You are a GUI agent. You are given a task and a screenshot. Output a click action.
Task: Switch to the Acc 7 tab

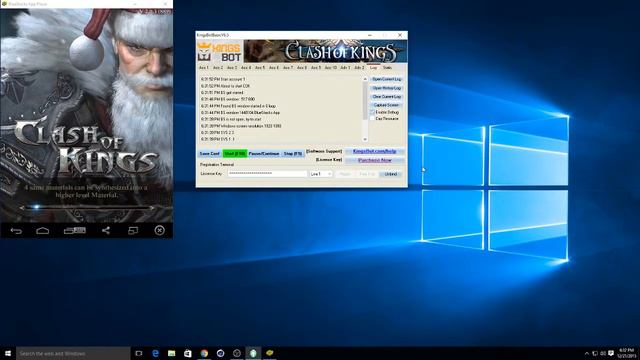pos(288,67)
